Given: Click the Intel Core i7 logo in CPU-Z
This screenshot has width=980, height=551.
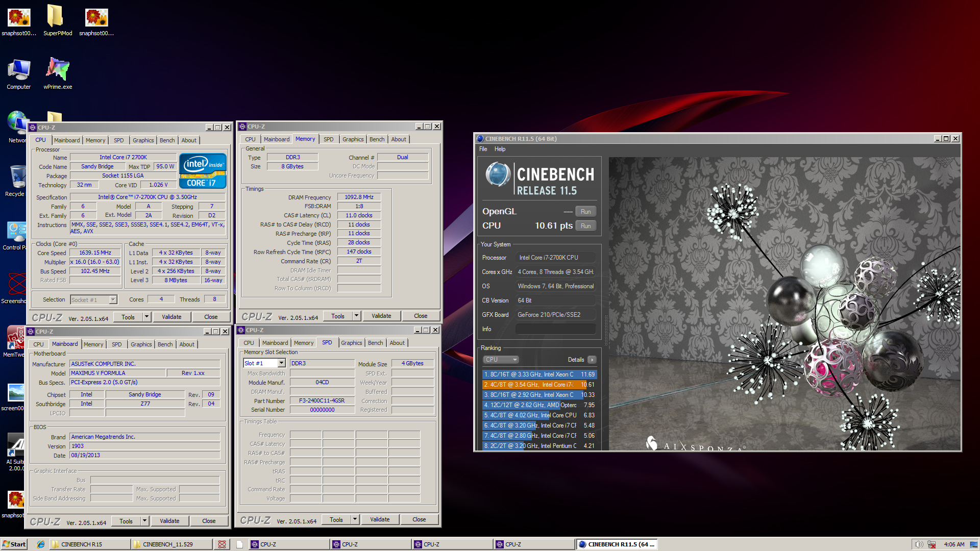Looking at the screenshot, I should (x=203, y=171).
